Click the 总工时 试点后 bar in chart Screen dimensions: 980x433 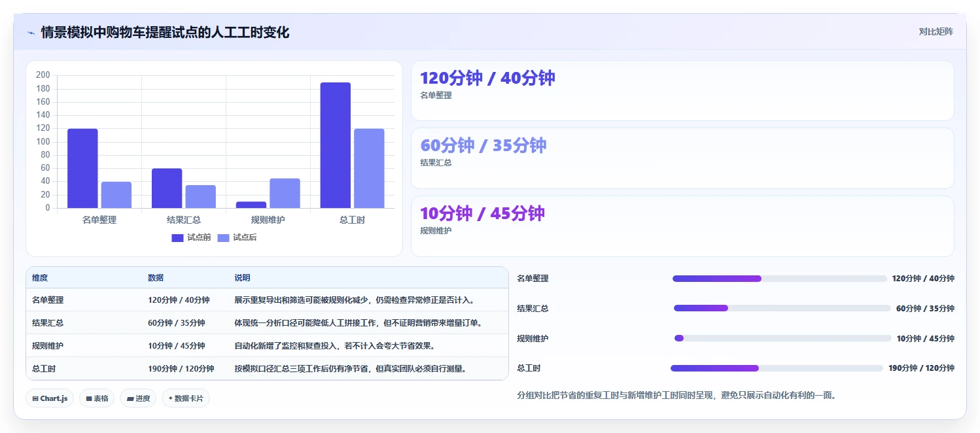pyautogui.click(x=370, y=168)
